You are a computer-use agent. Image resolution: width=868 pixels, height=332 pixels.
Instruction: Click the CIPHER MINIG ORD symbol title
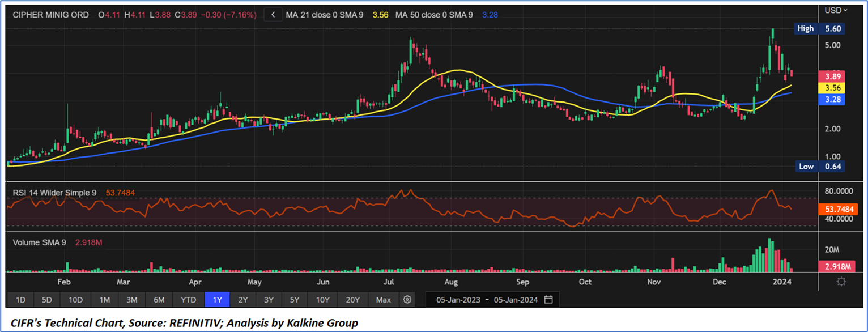pyautogui.click(x=50, y=15)
